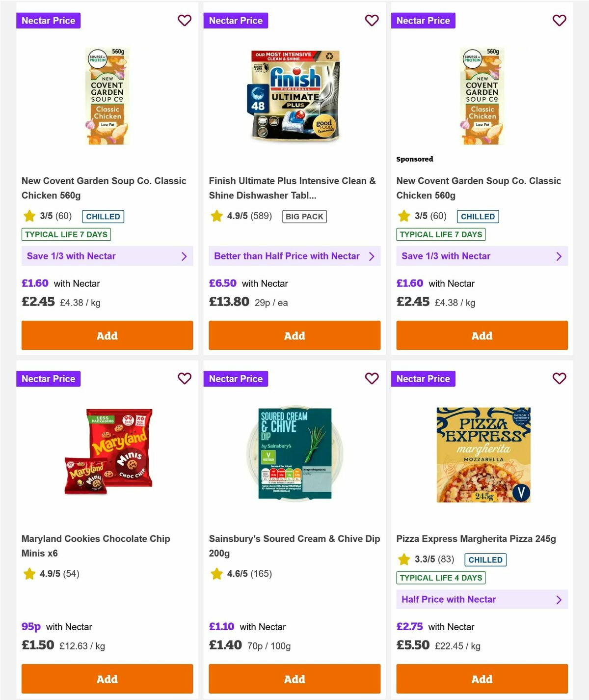Image resolution: width=589 pixels, height=700 pixels.
Task: Favourite the New Covent Garden Soup product
Action: click(185, 21)
